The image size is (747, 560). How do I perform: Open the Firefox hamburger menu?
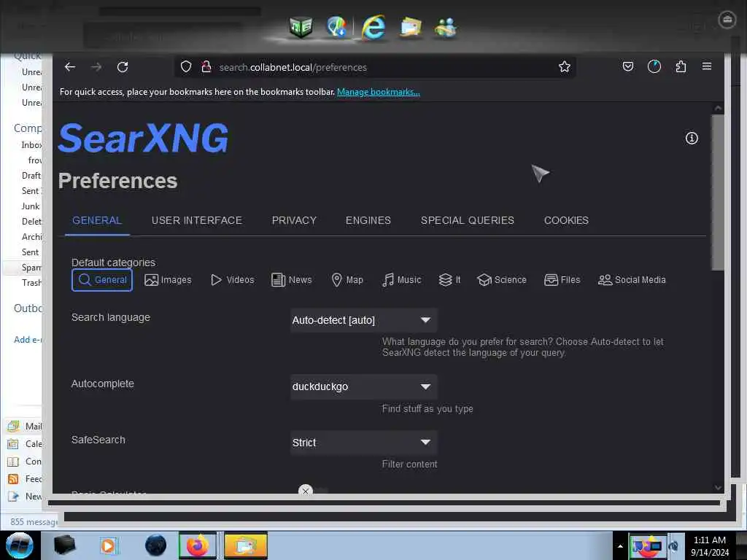[x=706, y=66]
